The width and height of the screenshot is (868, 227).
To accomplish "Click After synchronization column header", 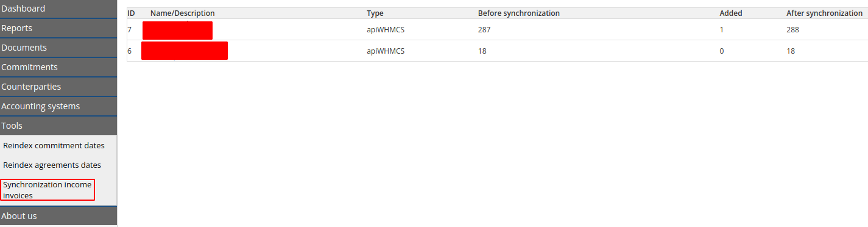I will (x=824, y=13).
